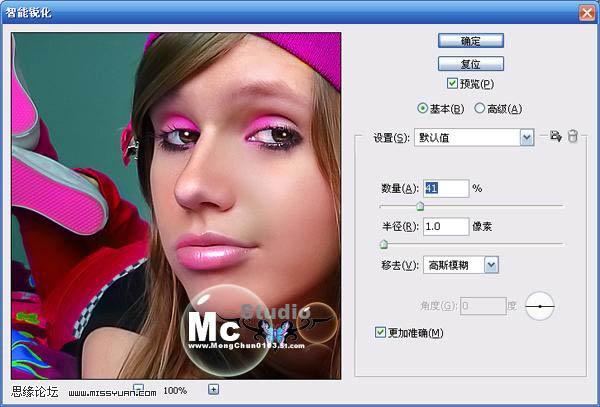This screenshot has height=407, width=600.
Task: Click the 半径 slider handle
Action: 383,243
